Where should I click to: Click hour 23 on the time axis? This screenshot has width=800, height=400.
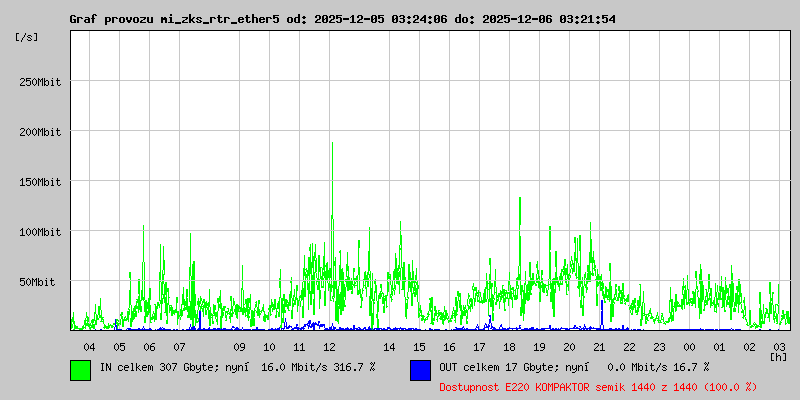click(x=659, y=346)
